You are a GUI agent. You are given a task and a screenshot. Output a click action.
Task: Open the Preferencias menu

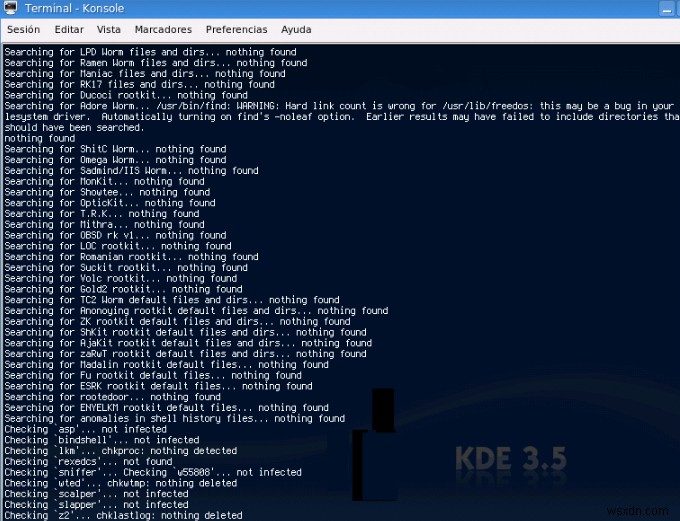[x=236, y=29]
